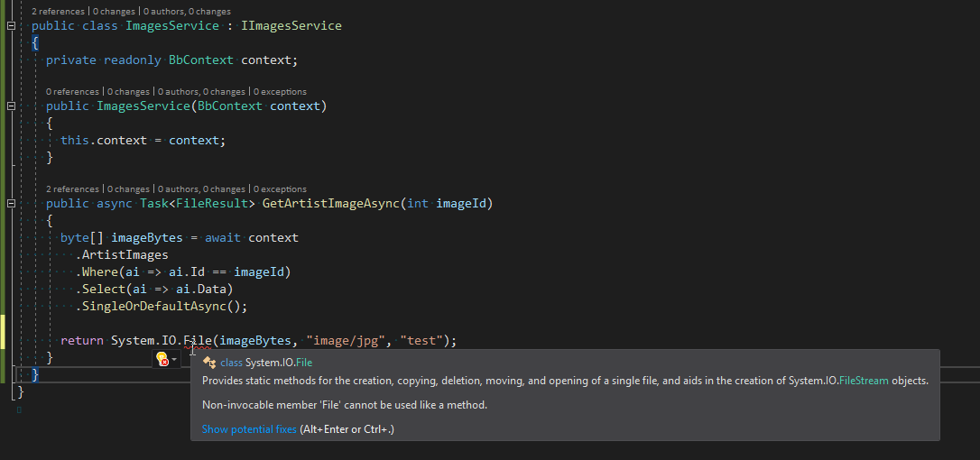The image size is (980, 460).
Task: Open the FileStream link in the tooltip
Action: coord(864,381)
